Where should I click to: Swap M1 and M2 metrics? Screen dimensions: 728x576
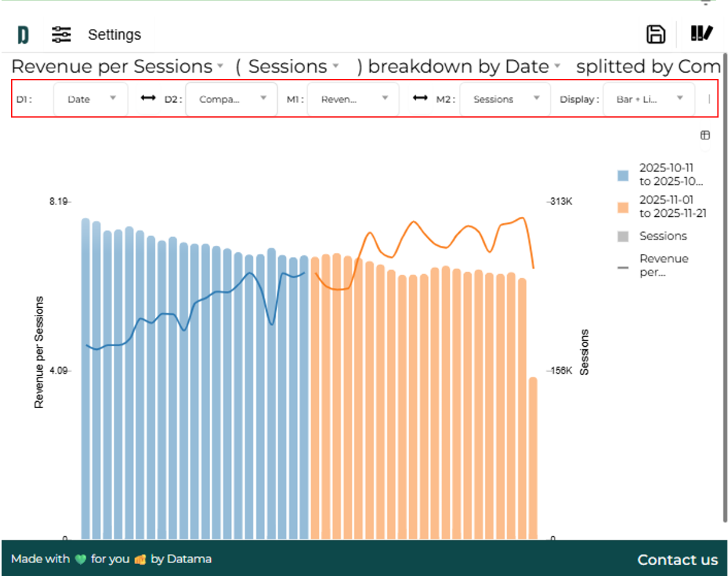click(x=420, y=98)
